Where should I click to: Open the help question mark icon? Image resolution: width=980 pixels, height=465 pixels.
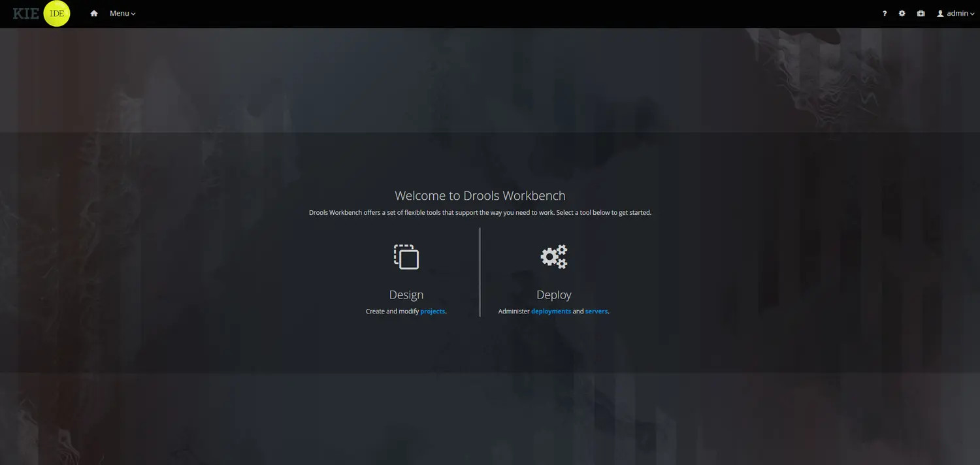[x=885, y=14]
